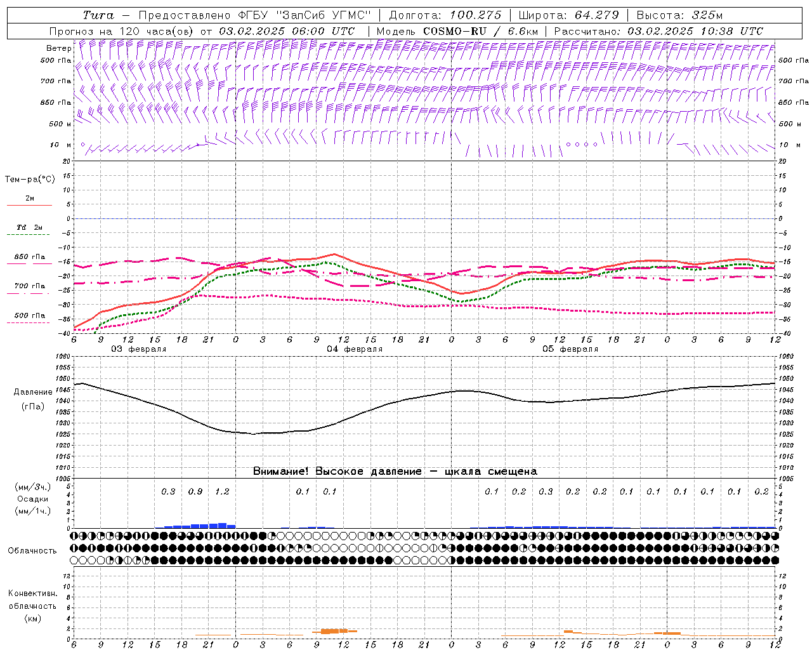Screen dimensions: 812x650
Task: Click the solid red line sample under "2м"
Action: coord(29,206)
